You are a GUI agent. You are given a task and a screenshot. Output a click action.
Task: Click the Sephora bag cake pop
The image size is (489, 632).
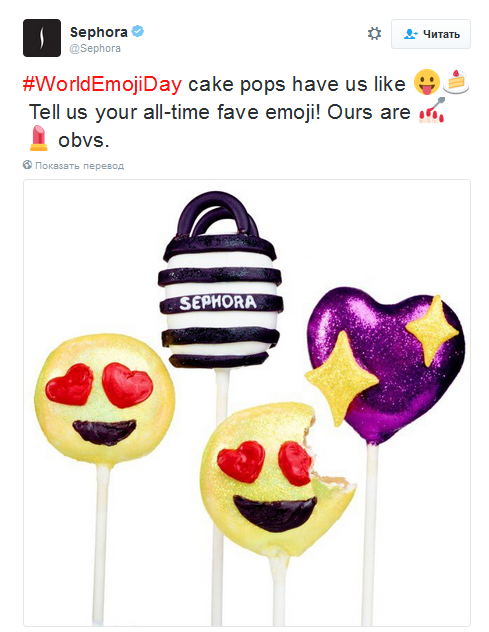[220, 282]
